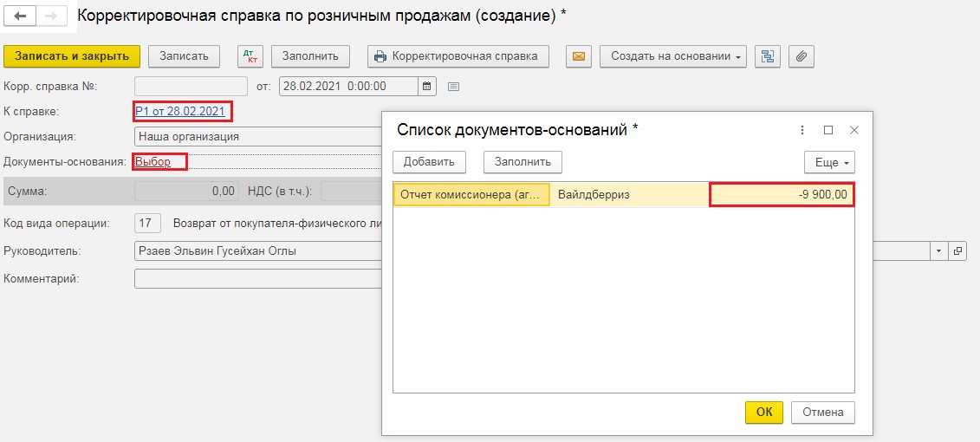Select the Отчет комиссионера cell
The image size is (980, 442).
[x=472, y=195]
